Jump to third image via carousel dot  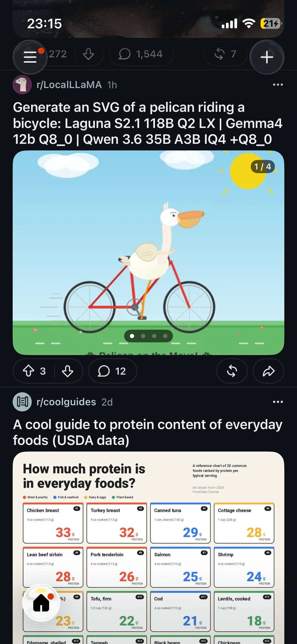[x=154, y=336]
